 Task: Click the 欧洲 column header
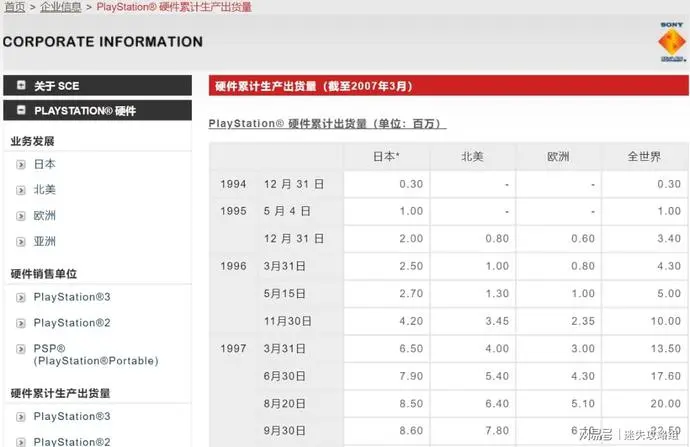click(558, 156)
